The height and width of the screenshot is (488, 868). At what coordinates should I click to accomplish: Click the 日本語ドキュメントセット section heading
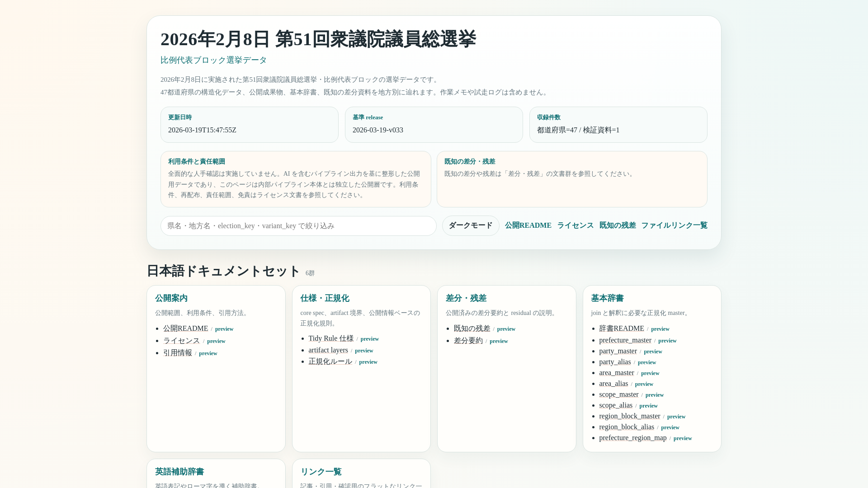(x=223, y=271)
